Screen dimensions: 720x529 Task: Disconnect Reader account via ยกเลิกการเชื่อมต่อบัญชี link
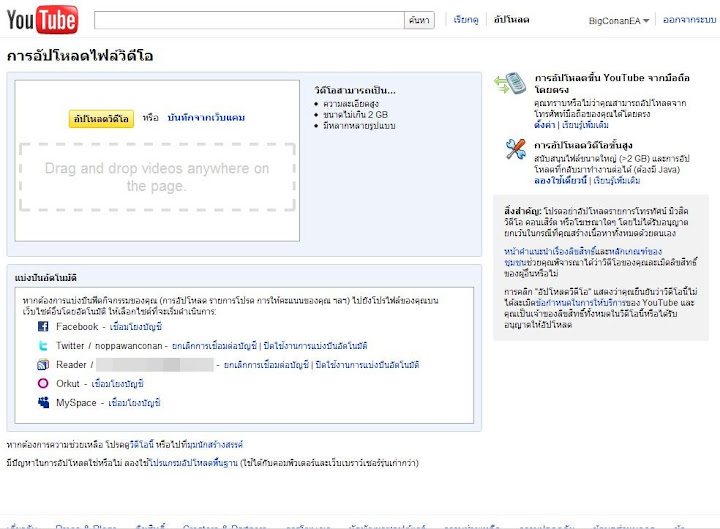(x=266, y=365)
